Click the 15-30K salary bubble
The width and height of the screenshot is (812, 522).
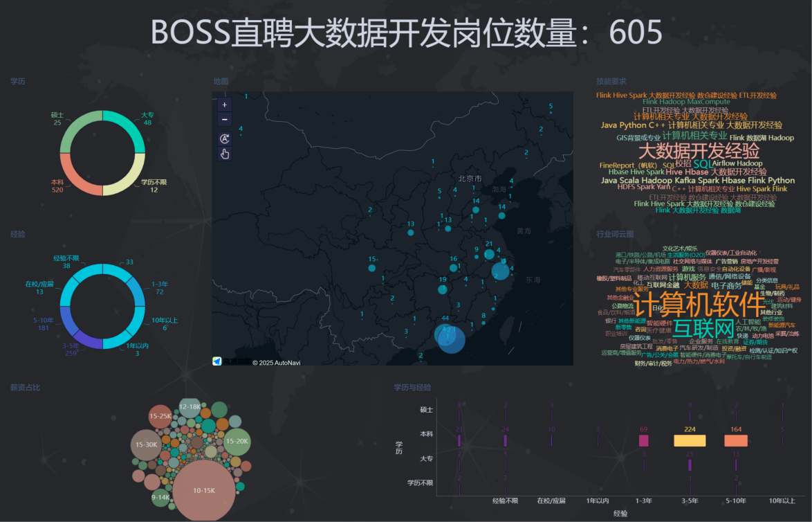[147, 444]
